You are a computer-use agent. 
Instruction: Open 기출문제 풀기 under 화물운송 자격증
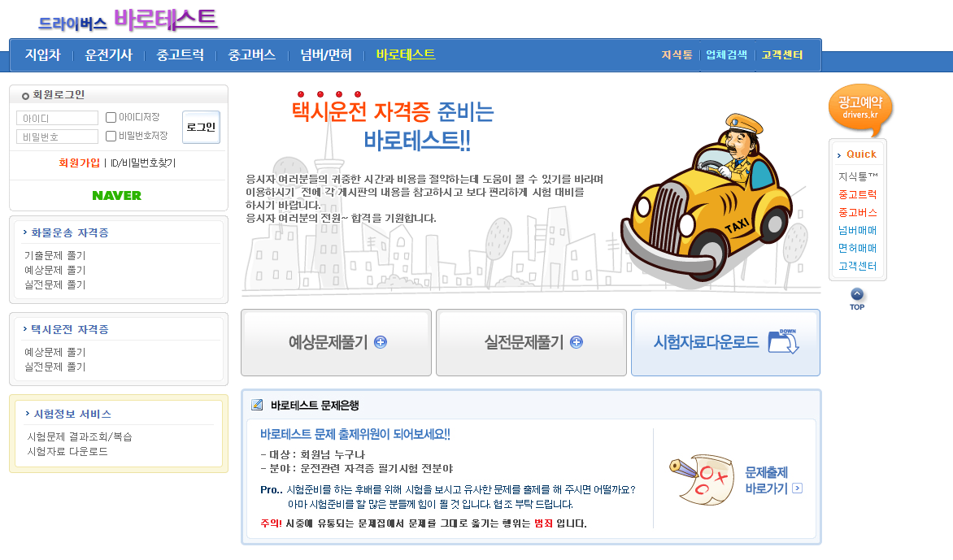point(54,256)
